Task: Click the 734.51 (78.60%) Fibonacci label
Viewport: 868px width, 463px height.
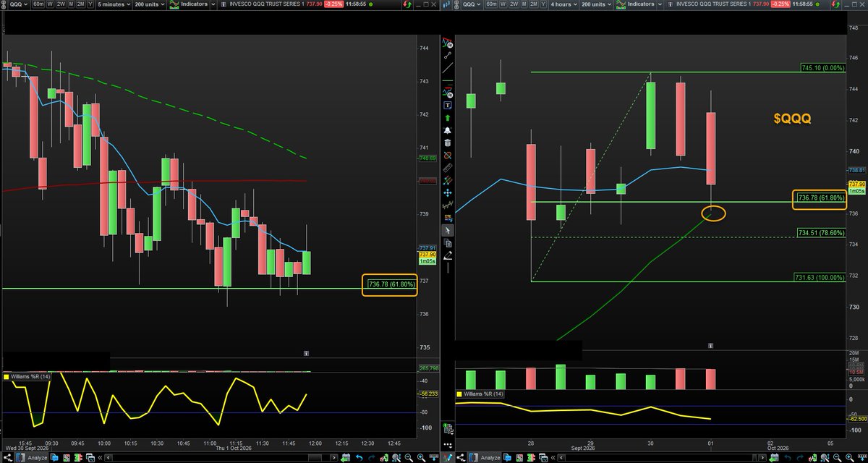Action: pos(822,233)
